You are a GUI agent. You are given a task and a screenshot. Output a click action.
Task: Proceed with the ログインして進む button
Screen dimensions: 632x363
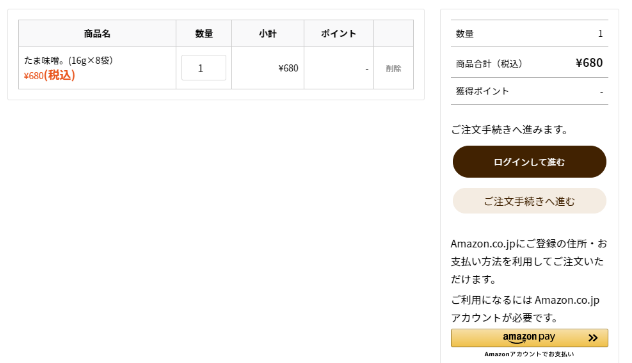(529, 162)
